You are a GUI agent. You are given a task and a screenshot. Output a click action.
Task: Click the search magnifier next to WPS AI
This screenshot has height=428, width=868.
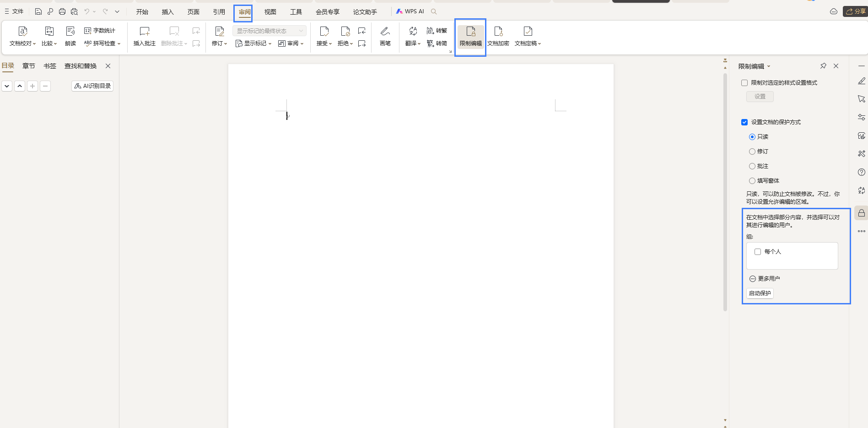coord(434,11)
